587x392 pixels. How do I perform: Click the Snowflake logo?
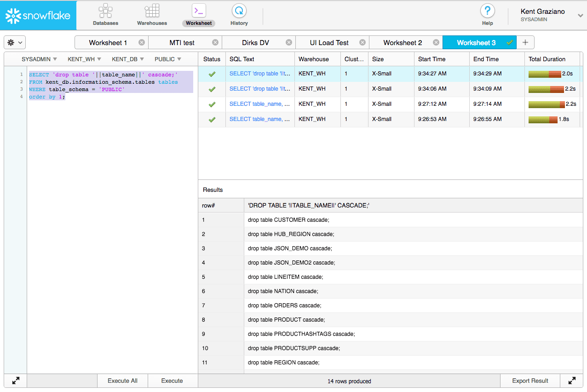[38, 16]
